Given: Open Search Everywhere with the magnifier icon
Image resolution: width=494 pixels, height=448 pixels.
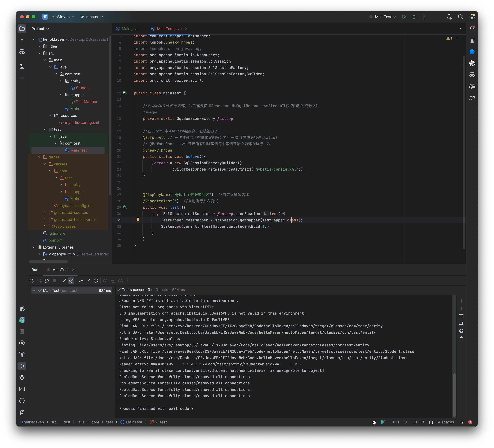Looking at the screenshot, I should (x=460, y=17).
